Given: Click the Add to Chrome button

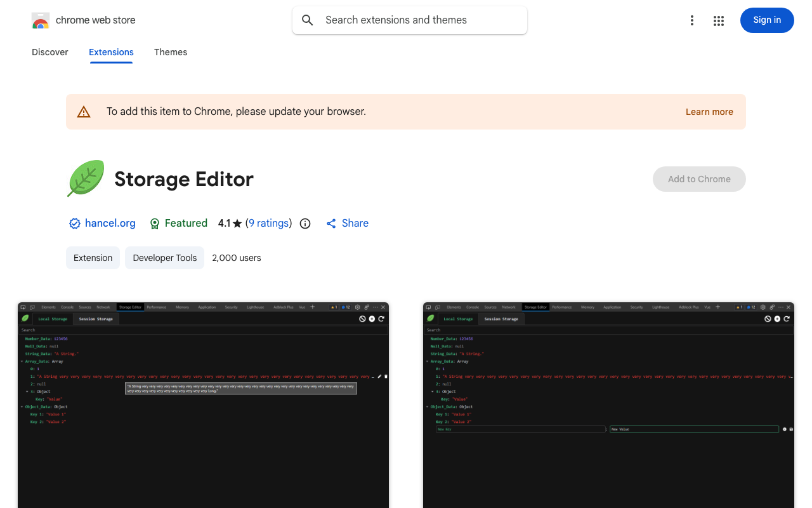Looking at the screenshot, I should coord(699,179).
